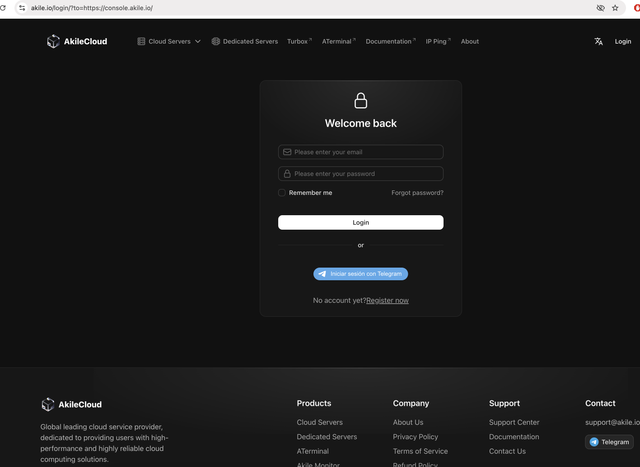Expand the Cloud Servers dropdown menu
Screen dimensions: 640x467
[x=169, y=41]
